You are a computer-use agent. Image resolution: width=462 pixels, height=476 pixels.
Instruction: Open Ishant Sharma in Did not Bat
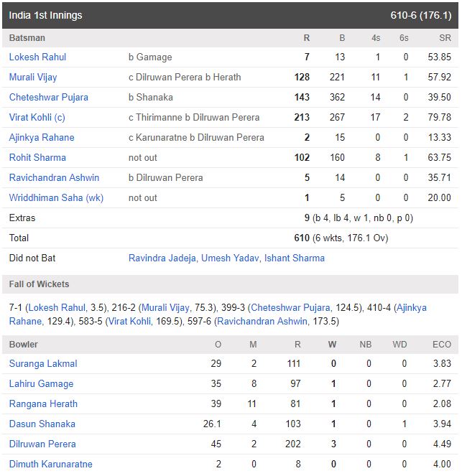[295, 258]
